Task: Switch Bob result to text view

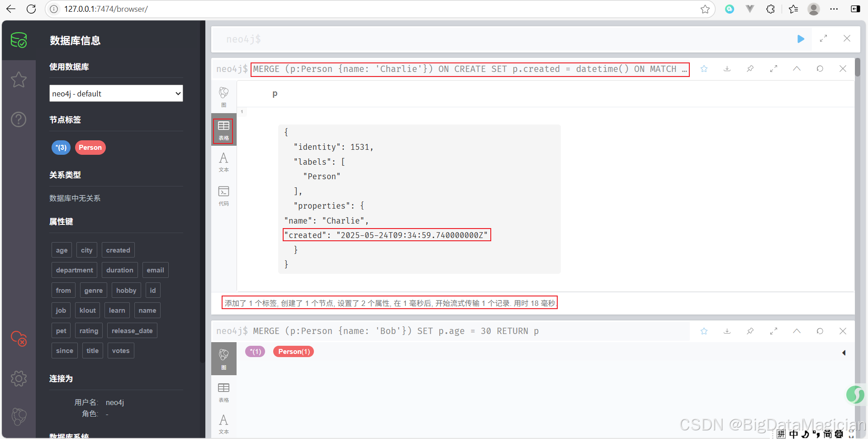Action: [224, 424]
